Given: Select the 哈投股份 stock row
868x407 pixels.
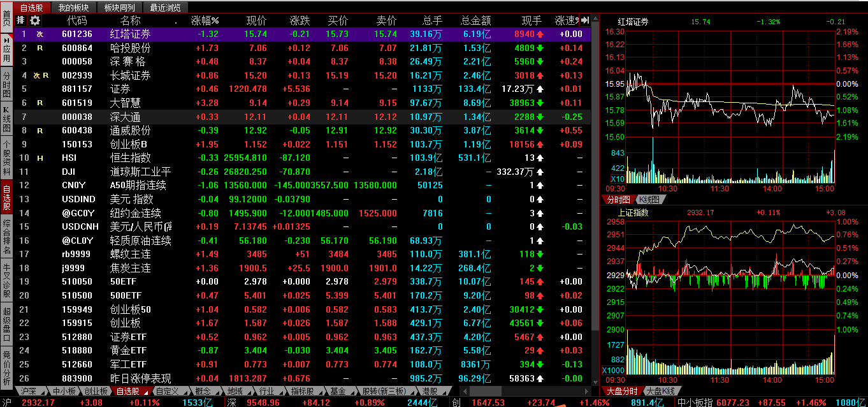Looking at the screenshot, I should tap(303, 48).
